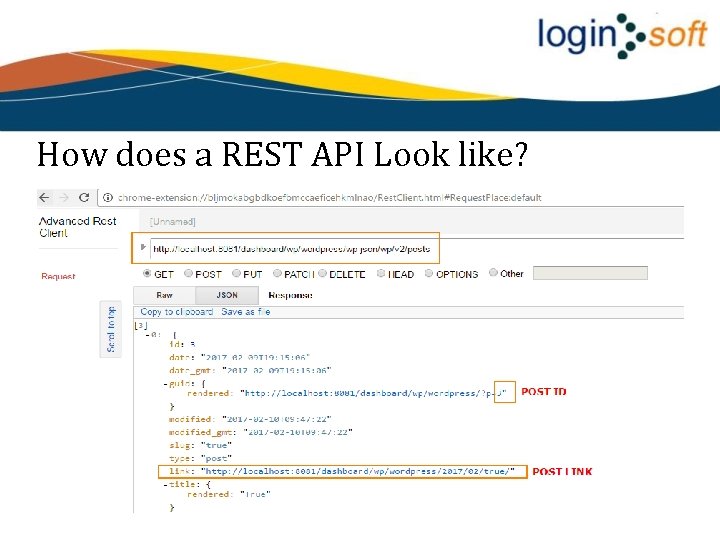Viewport: 720px width, 540px height.
Task: Select the PATCH method radio button
Action: (277, 273)
